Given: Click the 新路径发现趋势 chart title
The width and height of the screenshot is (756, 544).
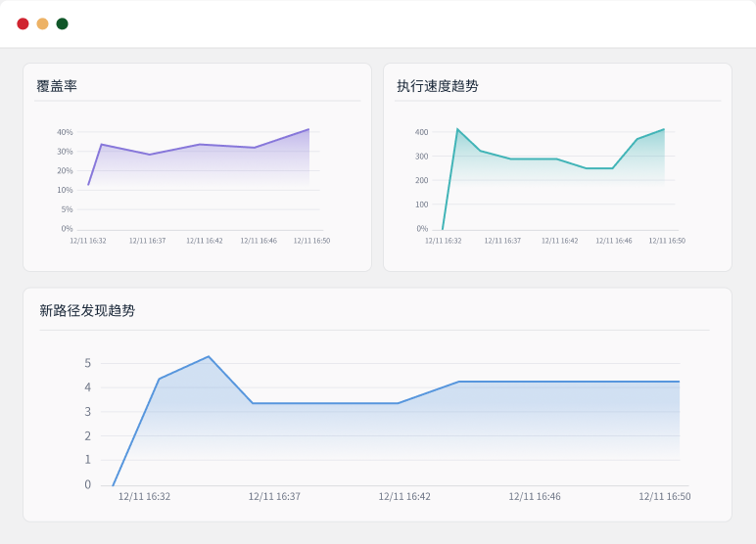Looking at the screenshot, I should [87, 311].
